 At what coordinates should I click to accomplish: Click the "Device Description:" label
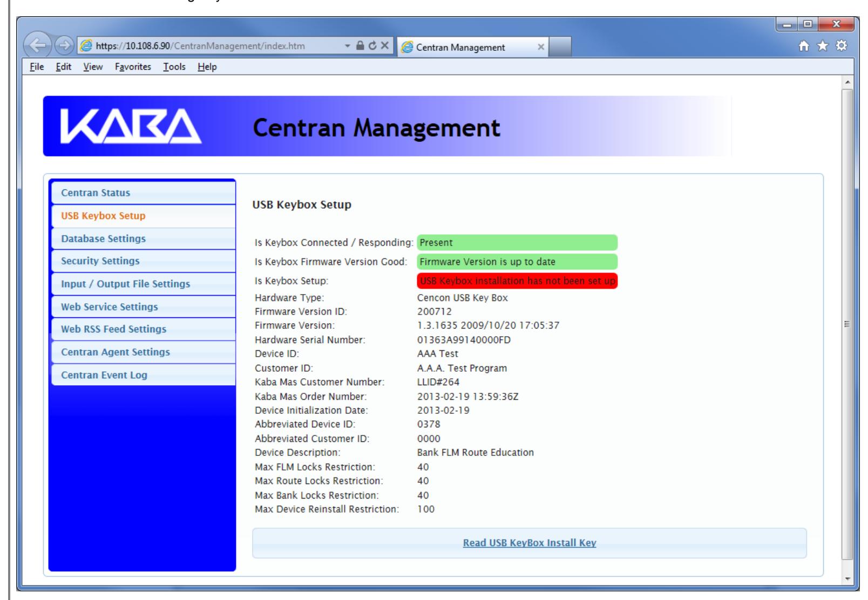pos(297,453)
